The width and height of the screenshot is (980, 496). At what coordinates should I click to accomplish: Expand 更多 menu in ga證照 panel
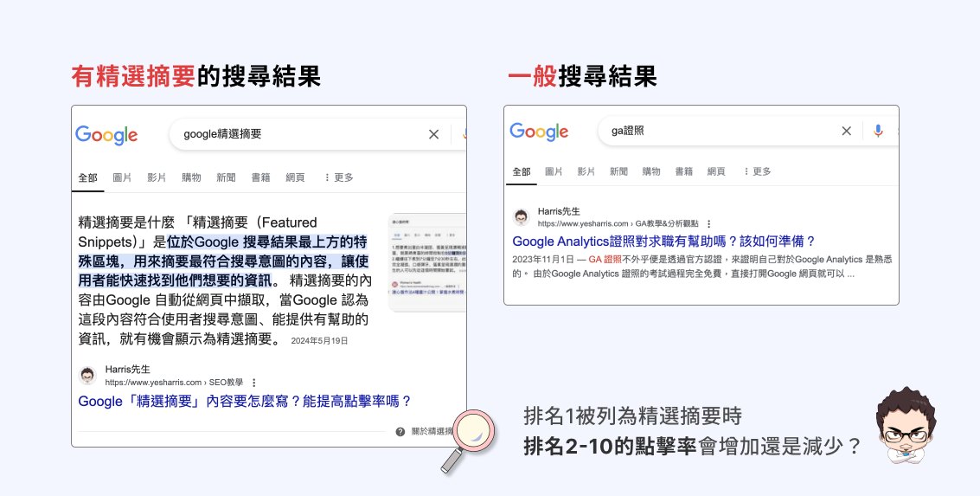click(x=758, y=171)
